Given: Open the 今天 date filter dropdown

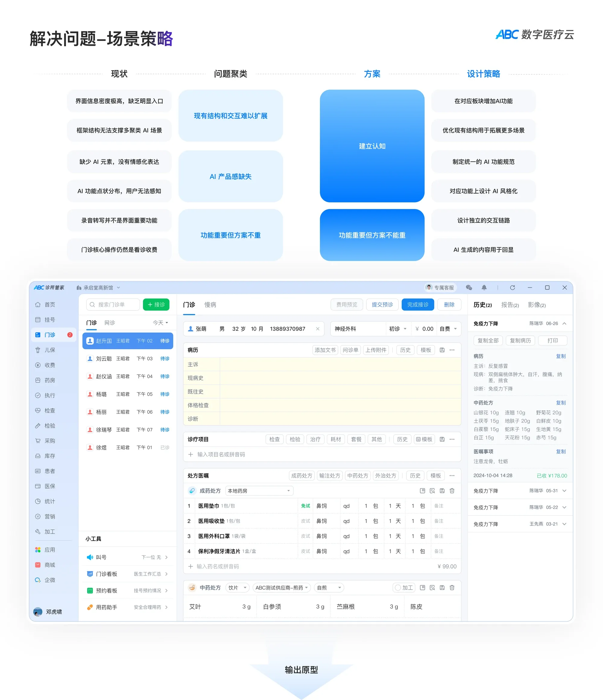Looking at the screenshot, I should click(x=160, y=323).
